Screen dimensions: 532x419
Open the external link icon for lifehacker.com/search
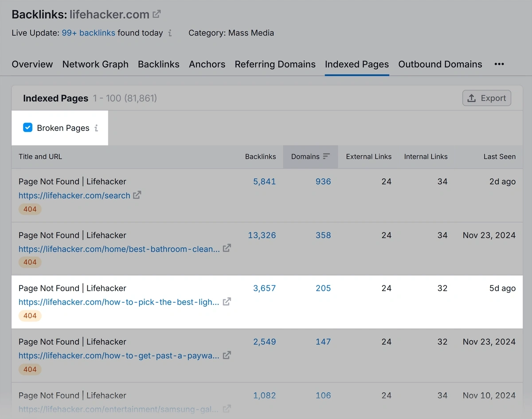(x=137, y=195)
